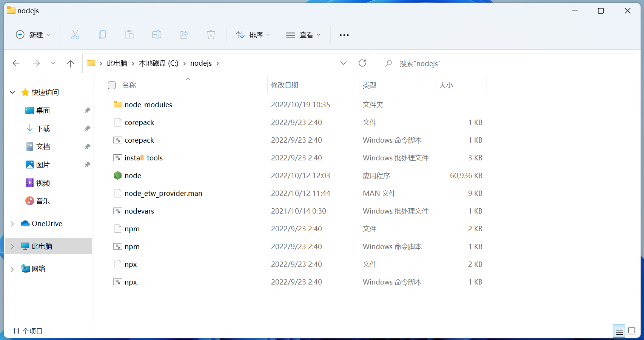This screenshot has height=340, width=644.
Task: Click the Copy icon in toolbar
Action: pos(102,35)
